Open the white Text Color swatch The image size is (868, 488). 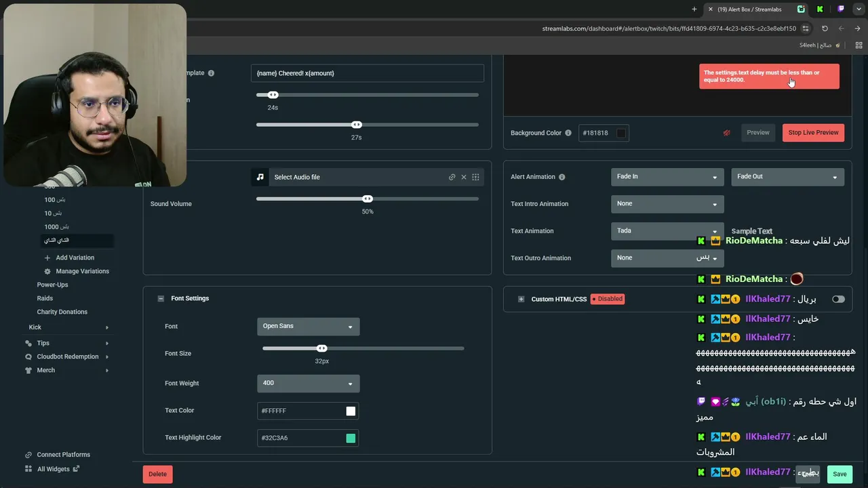351,411
